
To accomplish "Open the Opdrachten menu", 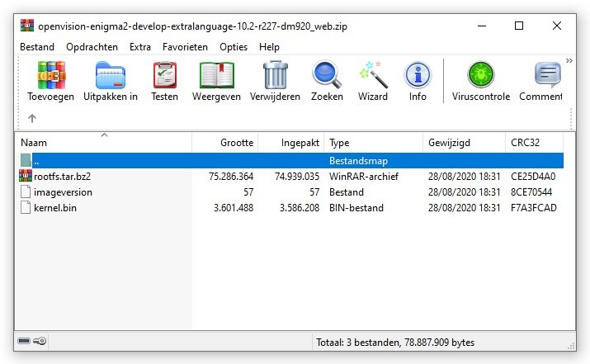I will (92, 47).
